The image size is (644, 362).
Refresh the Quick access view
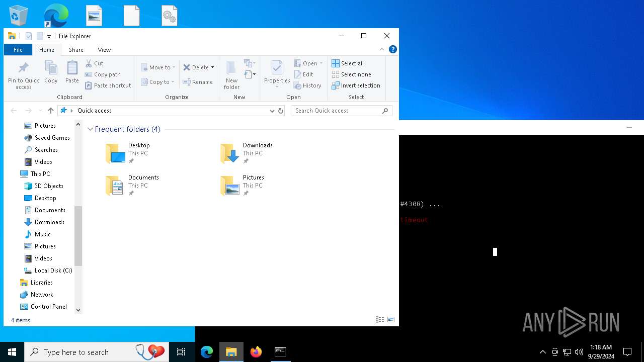(281, 111)
